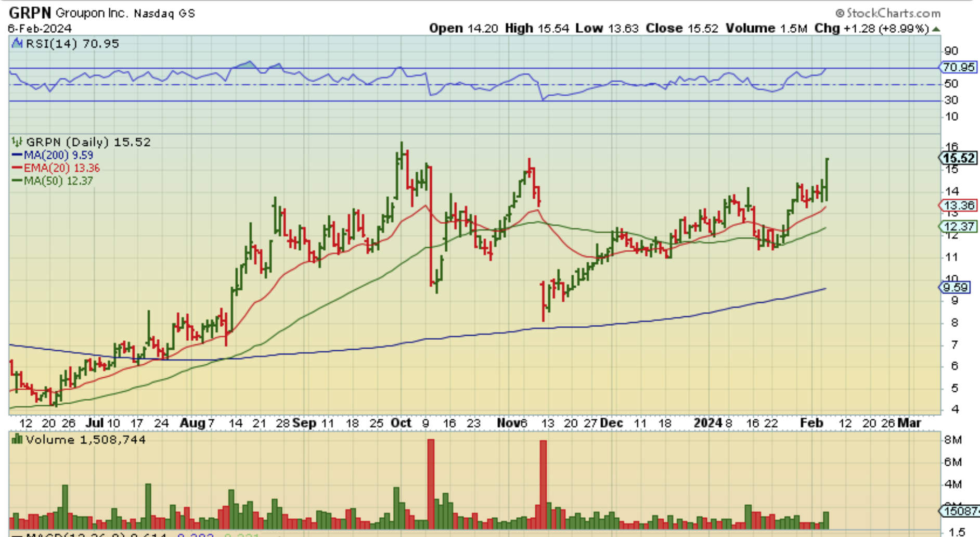This screenshot has height=537, width=980.
Task: Click the RSI indicator panel icon
Action: [17, 43]
